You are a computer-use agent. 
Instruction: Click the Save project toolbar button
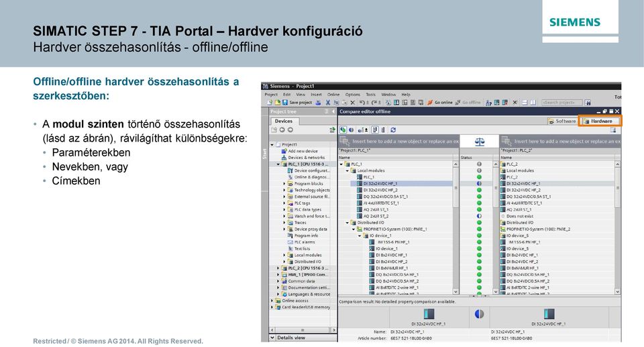pyautogui.click(x=297, y=103)
